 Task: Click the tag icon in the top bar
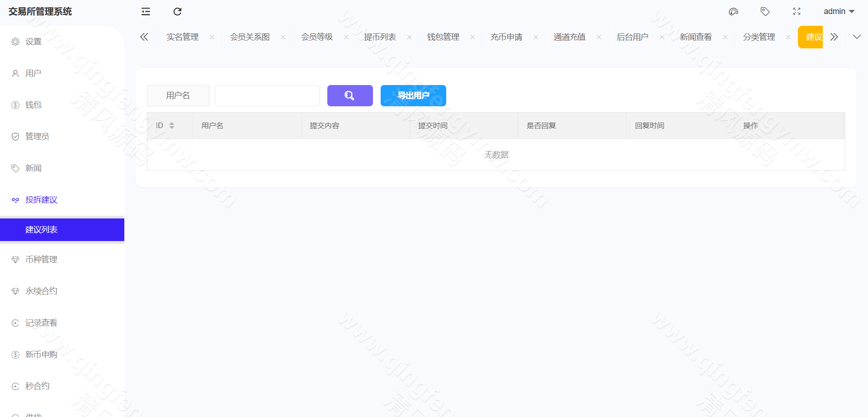tap(765, 11)
